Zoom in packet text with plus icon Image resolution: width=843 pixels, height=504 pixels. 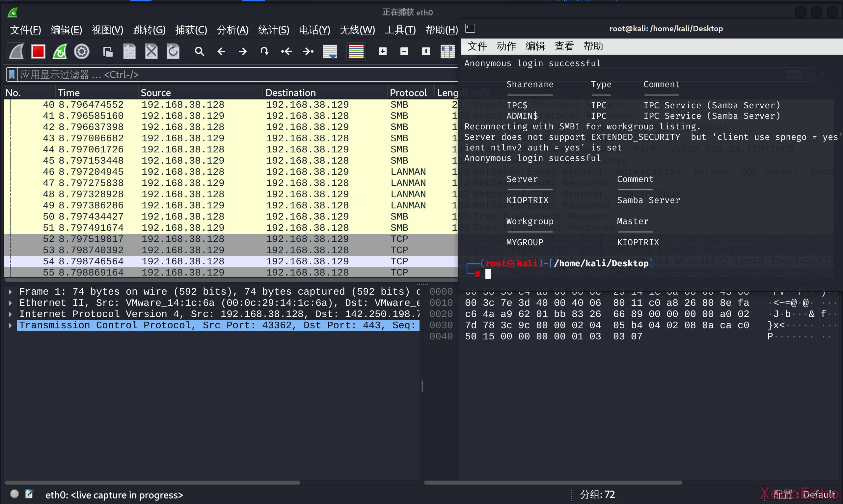(382, 52)
